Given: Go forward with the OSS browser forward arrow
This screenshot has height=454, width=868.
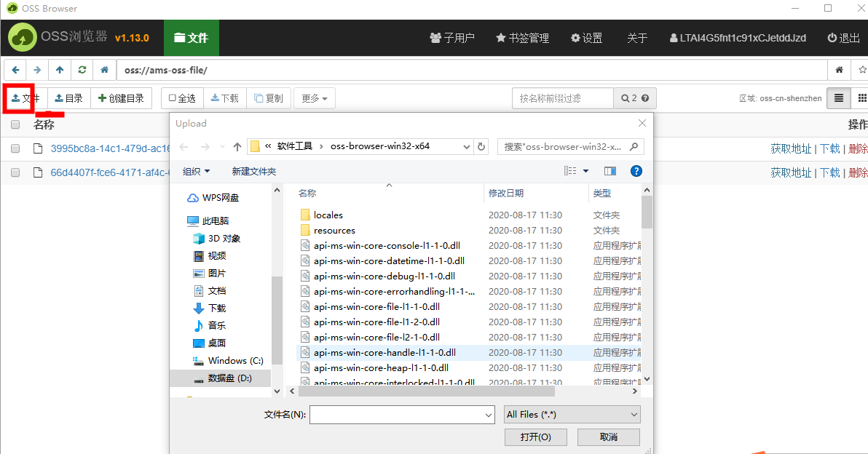Looking at the screenshot, I should tap(37, 71).
